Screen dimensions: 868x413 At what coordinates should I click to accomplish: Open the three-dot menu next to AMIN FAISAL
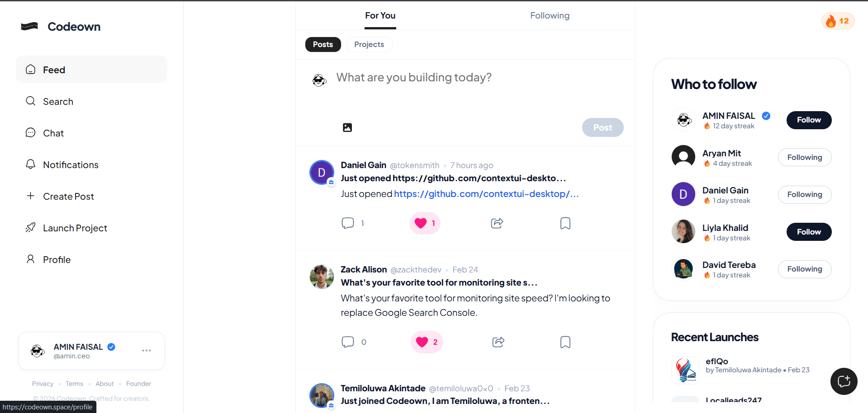[x=146, y=350]
